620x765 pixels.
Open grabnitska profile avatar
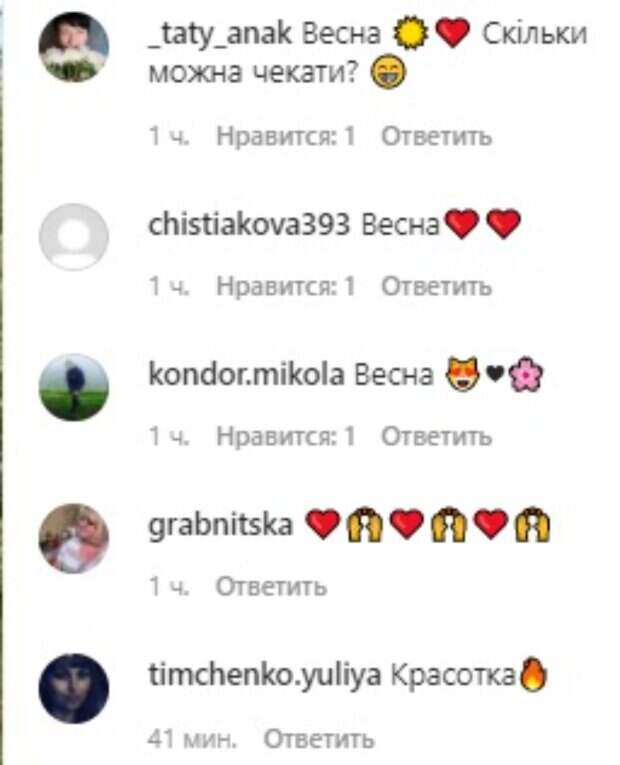[x=74, y=538]
